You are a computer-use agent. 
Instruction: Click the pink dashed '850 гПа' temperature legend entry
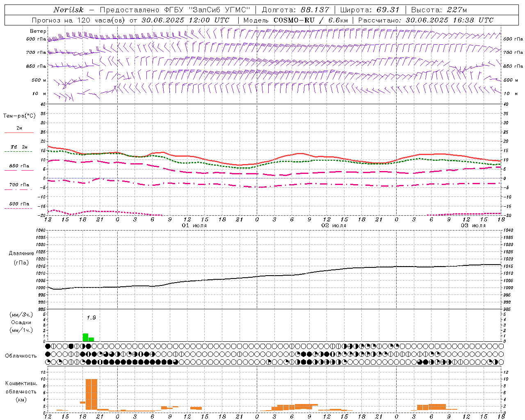[x=19, y=166]
